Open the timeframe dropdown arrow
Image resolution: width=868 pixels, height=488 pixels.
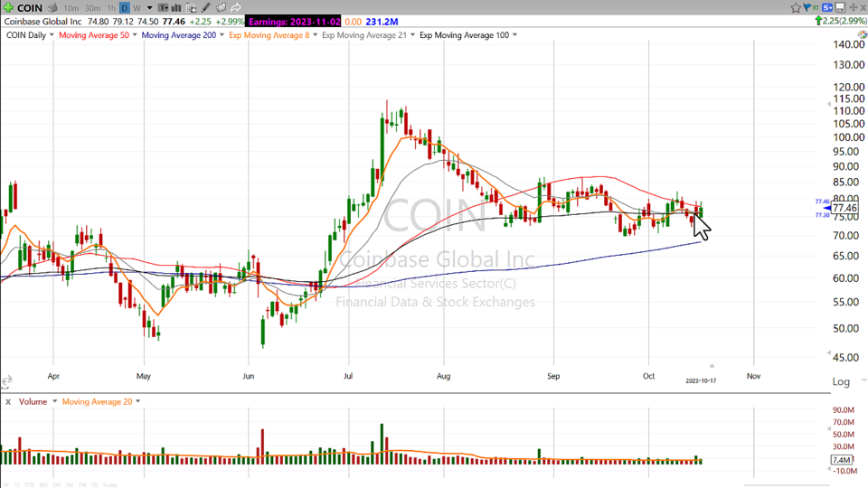(x=149, y=8)
